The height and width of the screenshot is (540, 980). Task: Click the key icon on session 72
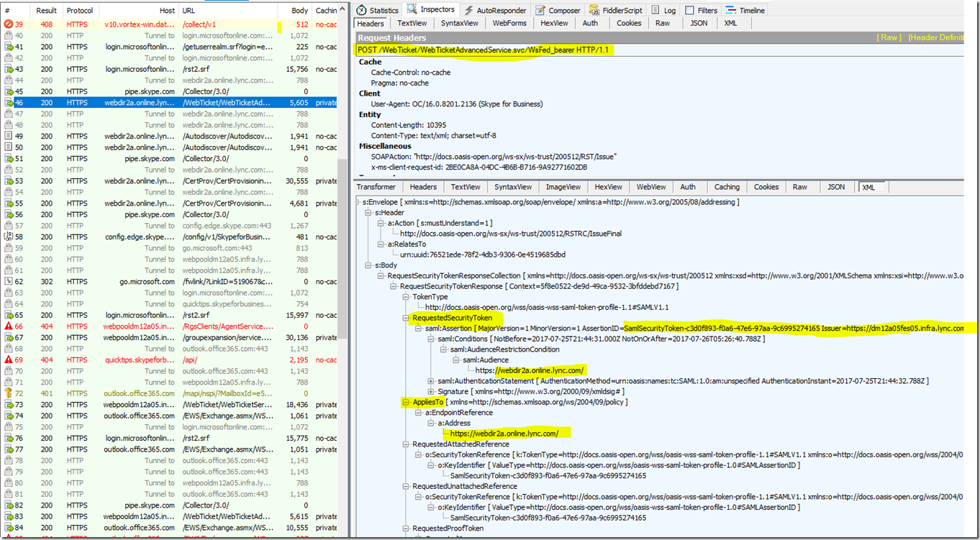(x=9, y=393)
